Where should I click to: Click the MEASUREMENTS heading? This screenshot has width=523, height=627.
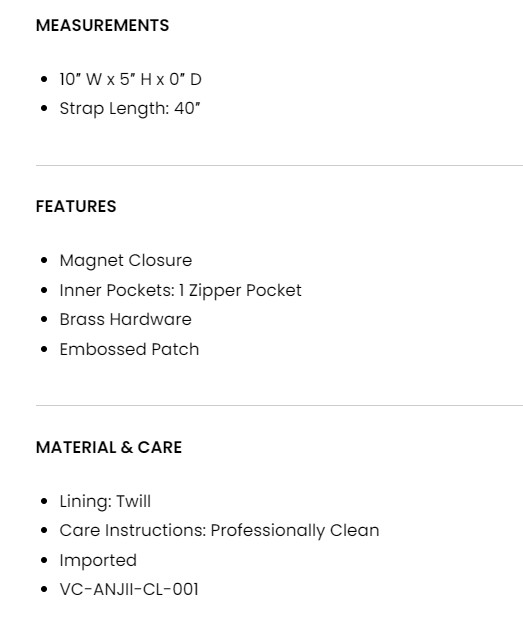point(102,26)
